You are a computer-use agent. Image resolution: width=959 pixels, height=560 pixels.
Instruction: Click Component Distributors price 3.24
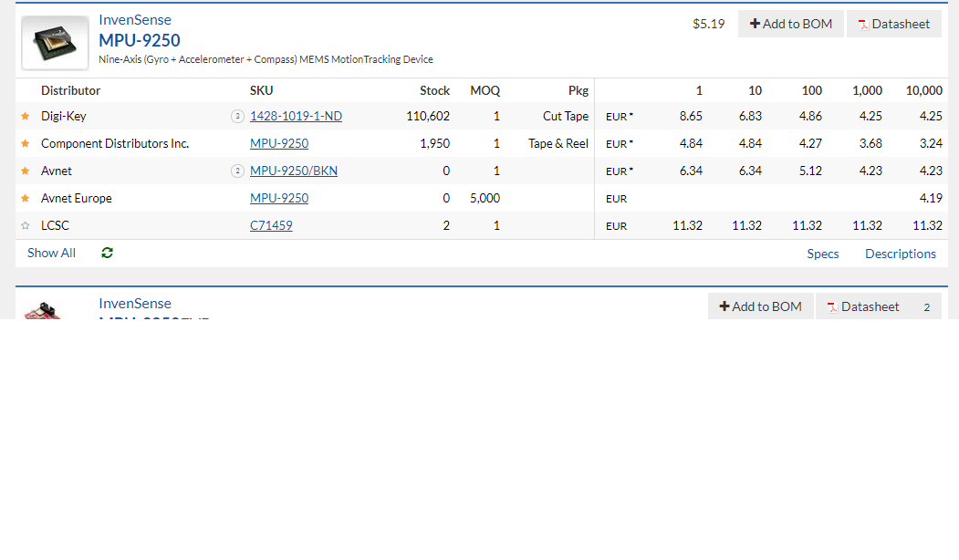[930, 144]
